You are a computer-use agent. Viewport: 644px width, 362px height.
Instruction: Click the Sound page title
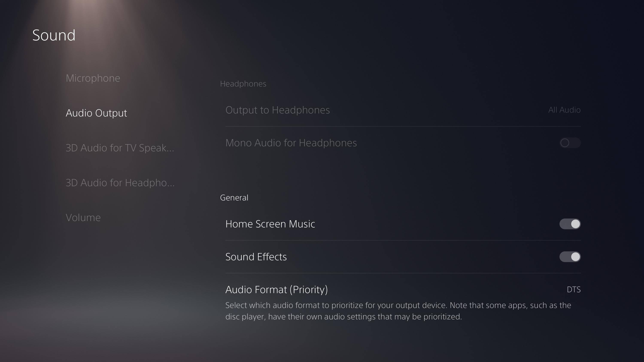(54, 35)
